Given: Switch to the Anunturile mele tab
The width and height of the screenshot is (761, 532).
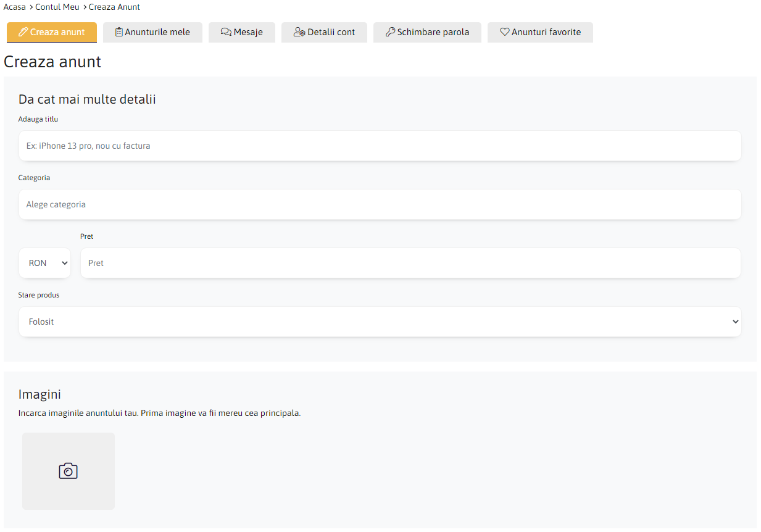Looking at the screenshot, I should coord(157,32).
